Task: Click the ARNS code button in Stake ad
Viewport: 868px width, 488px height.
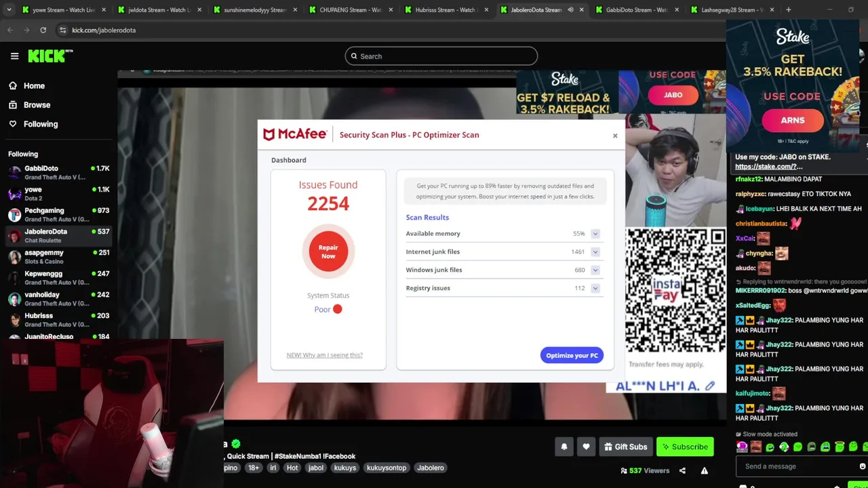Action: [792, 121]
